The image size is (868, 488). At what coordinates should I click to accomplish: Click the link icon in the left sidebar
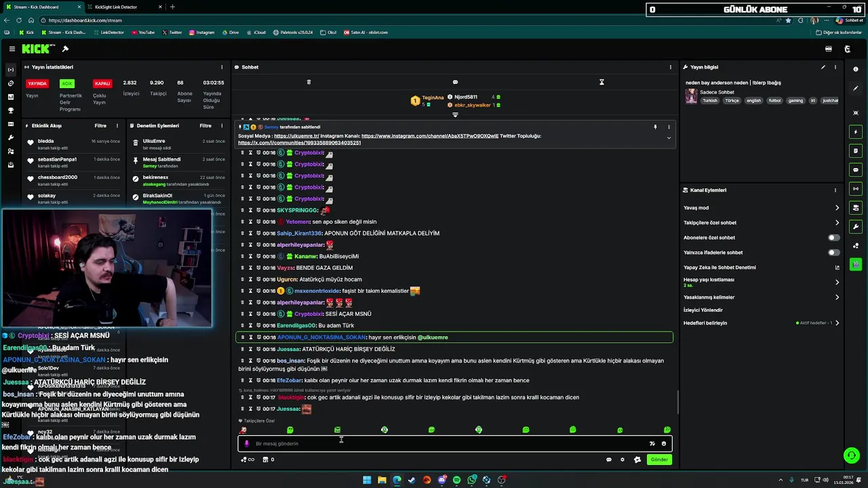click(x=10, y=83)
